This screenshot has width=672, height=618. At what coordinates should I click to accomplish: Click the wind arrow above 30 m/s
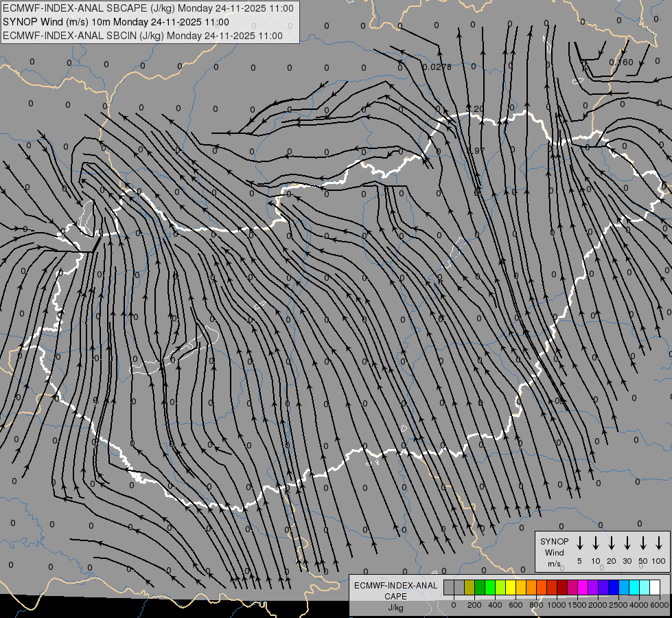tap(627, 543)
